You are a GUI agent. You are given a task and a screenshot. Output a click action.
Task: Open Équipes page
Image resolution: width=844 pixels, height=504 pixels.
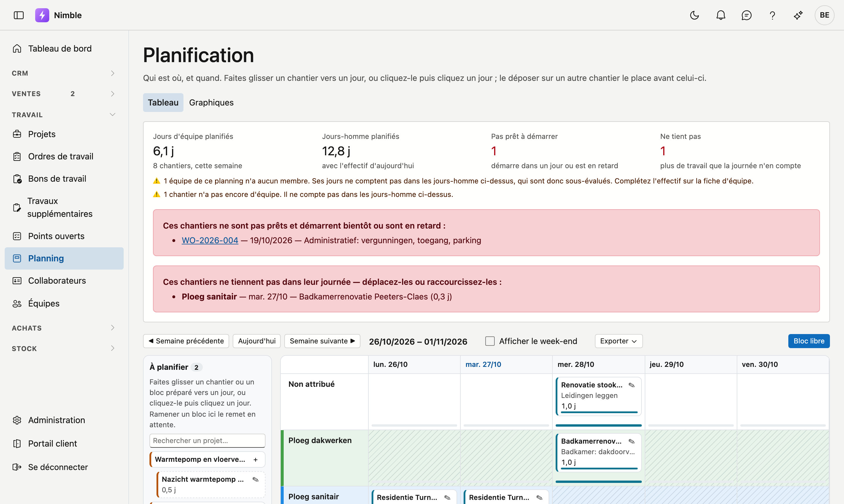[64, 303]
